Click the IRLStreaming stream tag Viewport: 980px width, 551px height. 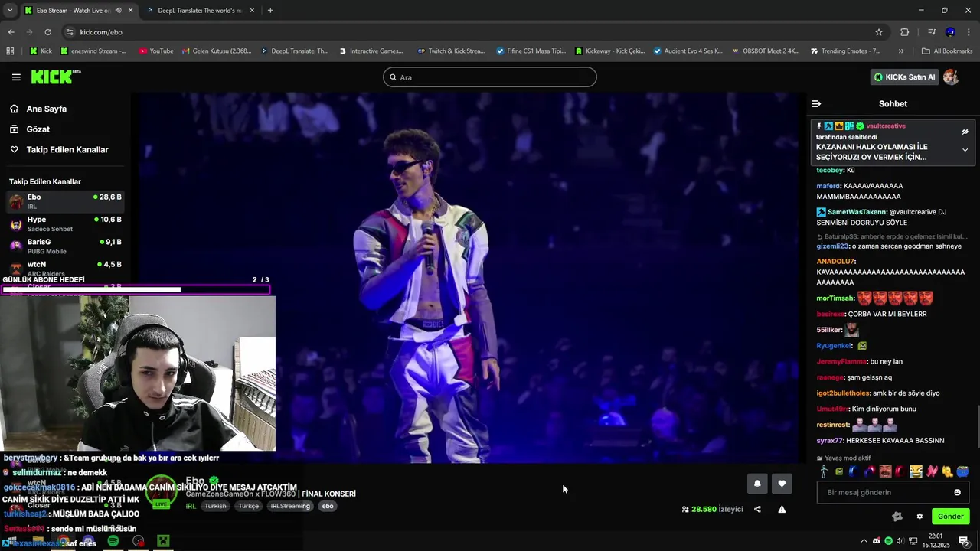(290, 506)
